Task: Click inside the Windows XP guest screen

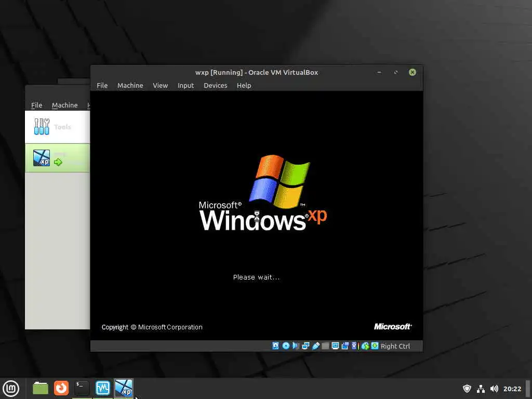Action: coord(257,216)
